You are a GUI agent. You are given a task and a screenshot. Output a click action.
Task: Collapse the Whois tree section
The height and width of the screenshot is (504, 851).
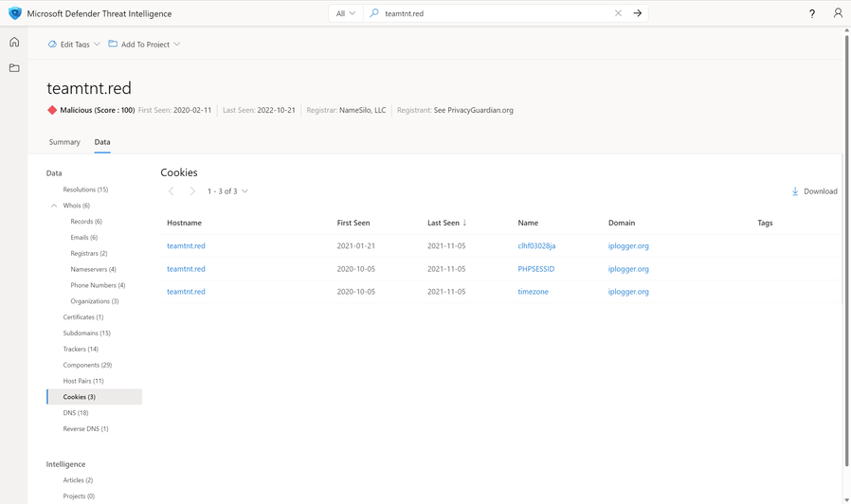coord(54,206)
